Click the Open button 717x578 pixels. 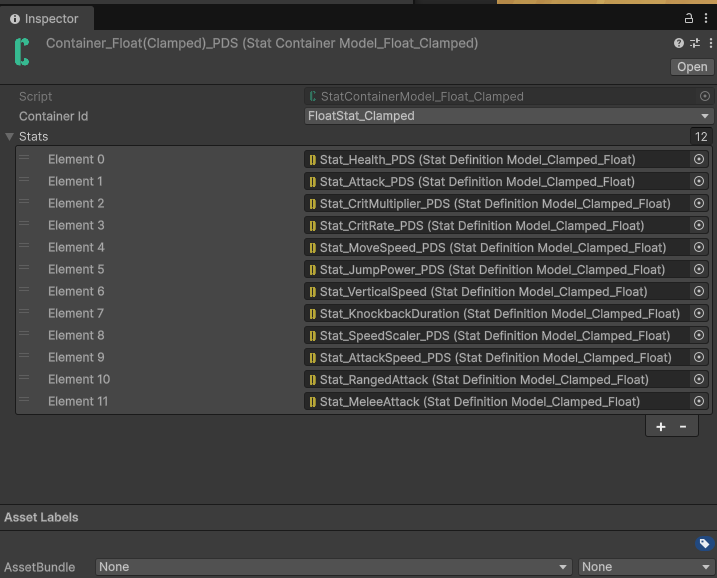(692, 67)
